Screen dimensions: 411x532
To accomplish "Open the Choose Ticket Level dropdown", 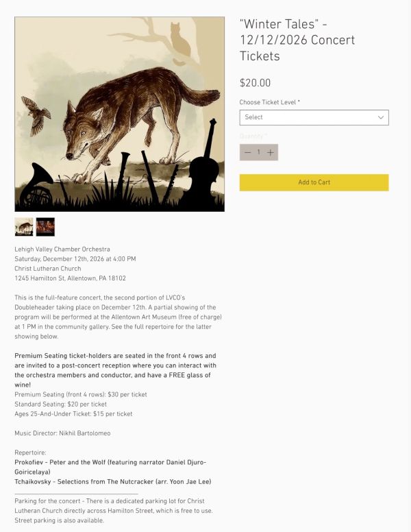I will coord(314,117).
